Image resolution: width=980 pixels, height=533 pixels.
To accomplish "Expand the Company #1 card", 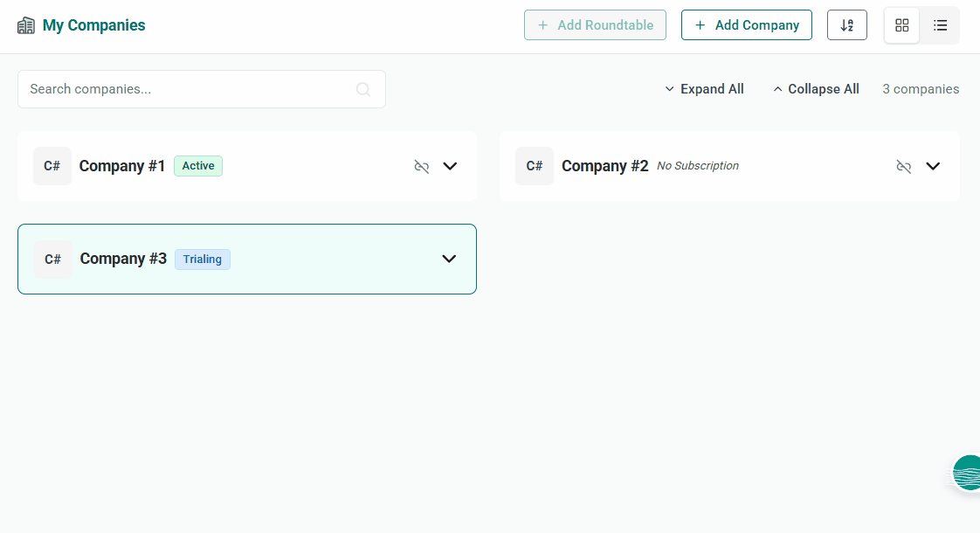I will [450, 166].
